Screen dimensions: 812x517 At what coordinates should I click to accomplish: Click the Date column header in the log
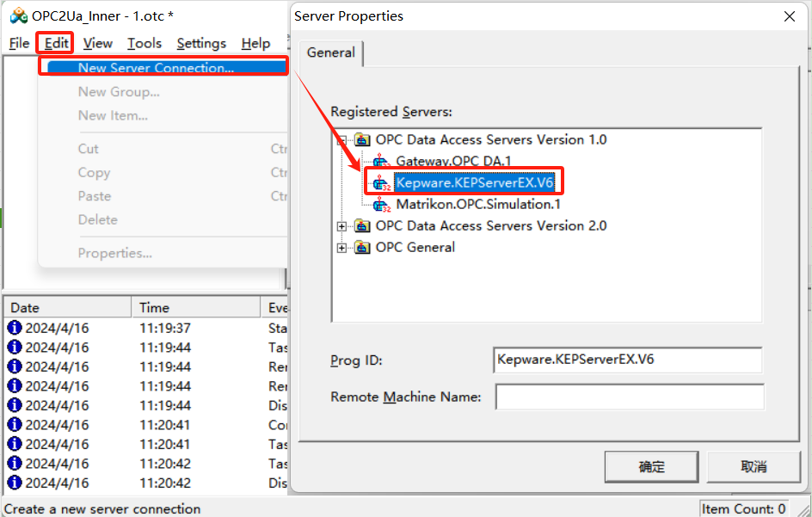(67, 308)
